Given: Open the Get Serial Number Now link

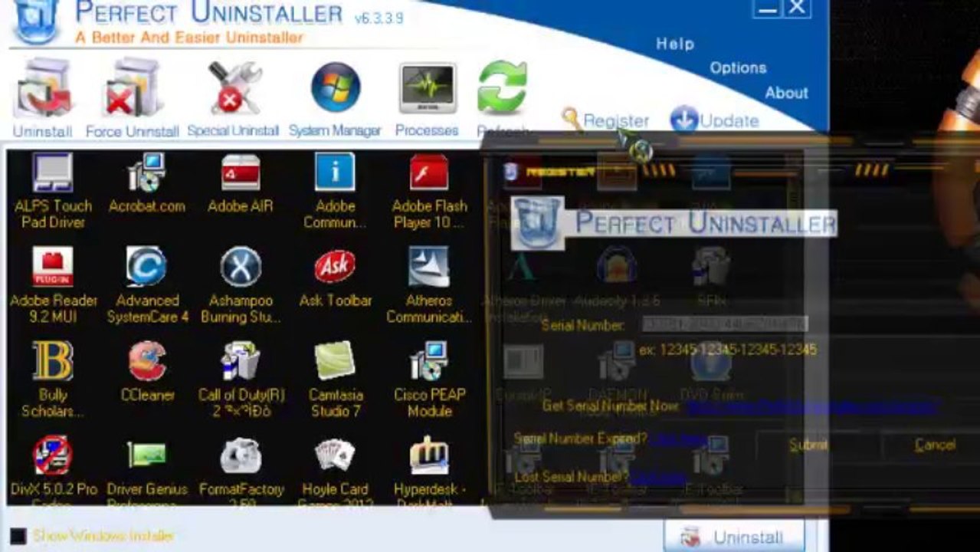Looking at the screenshot, I should coord(812,406).
